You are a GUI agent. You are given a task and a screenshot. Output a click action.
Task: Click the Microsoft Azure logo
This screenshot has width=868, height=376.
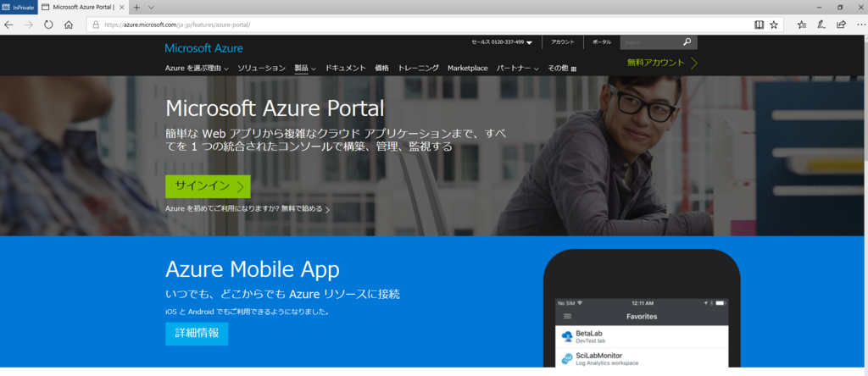203,48
